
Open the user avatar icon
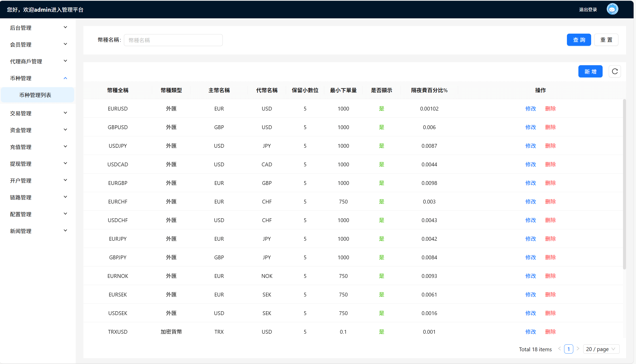[612, 9]
